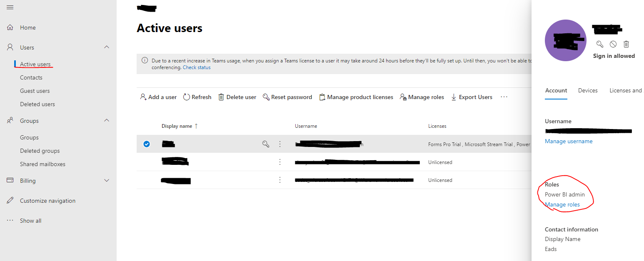Go to Home in navigation
644x261 pixels.
pyautogui.click(x=28, y=27)
